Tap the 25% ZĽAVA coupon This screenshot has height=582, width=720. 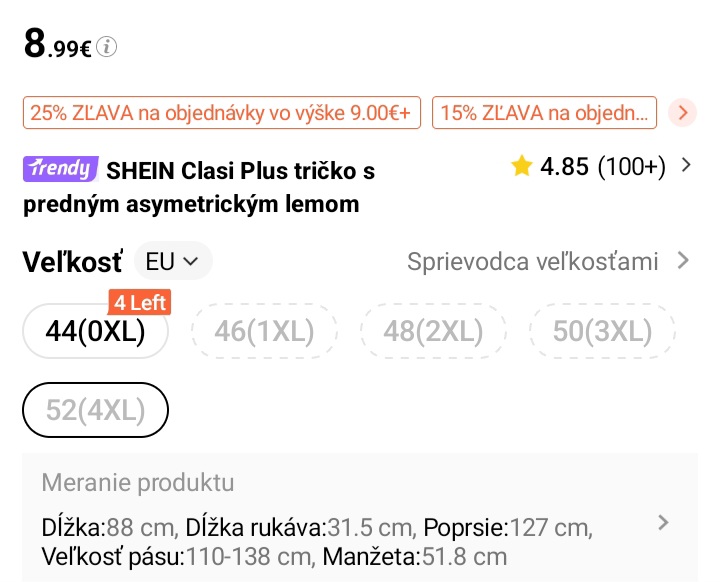221,112
